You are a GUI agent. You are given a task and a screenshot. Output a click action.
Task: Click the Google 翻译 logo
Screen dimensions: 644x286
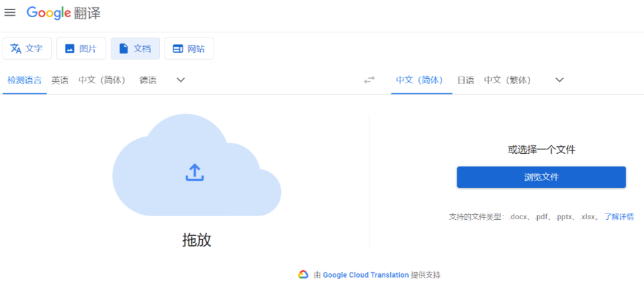[x=64, y=13]
